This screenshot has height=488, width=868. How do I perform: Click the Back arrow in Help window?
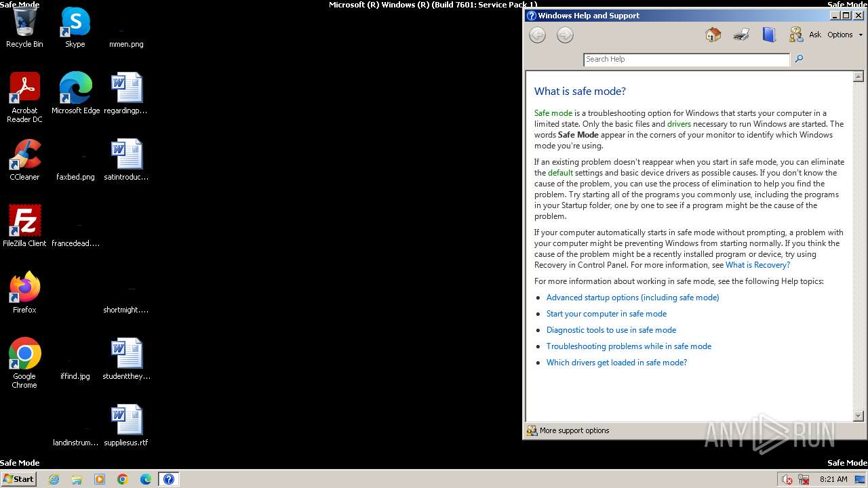coord(537,35)
